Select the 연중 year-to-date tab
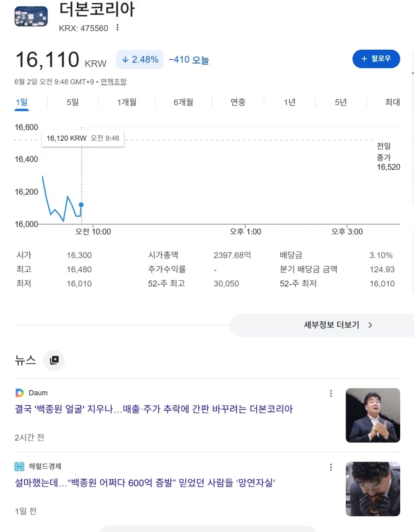The image size is (414, 532). tap(238, 102)
